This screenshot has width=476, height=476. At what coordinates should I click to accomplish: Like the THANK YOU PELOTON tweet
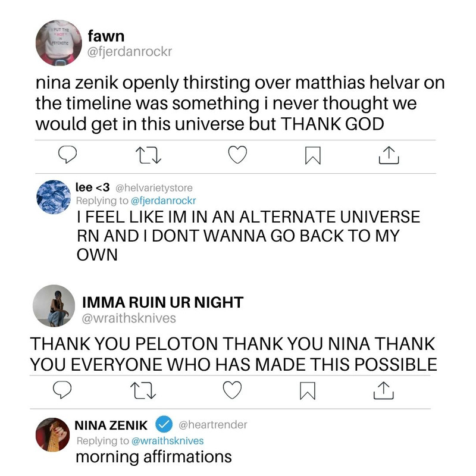click(x=232, y=390)
